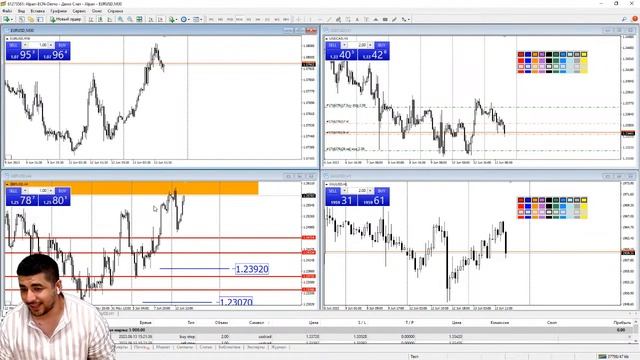
Task: Pick solid red swatch, USDCAD palette second row
Action: (x=521, y=60)
